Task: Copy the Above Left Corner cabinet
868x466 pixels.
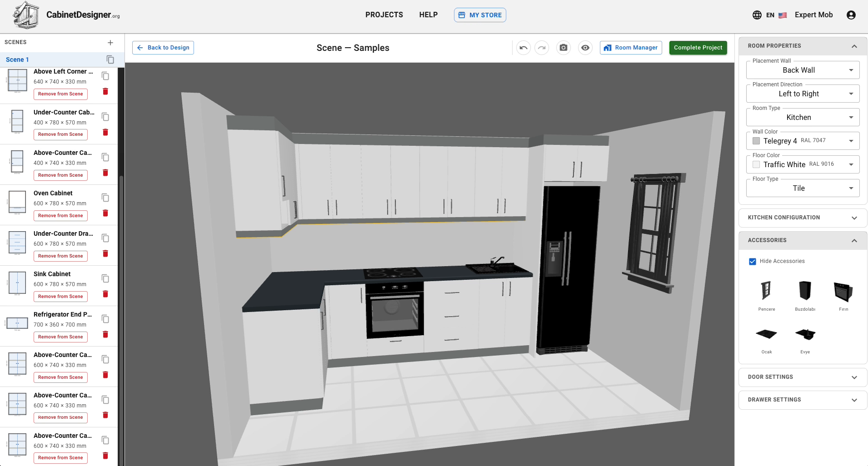Action: (105, 76)
